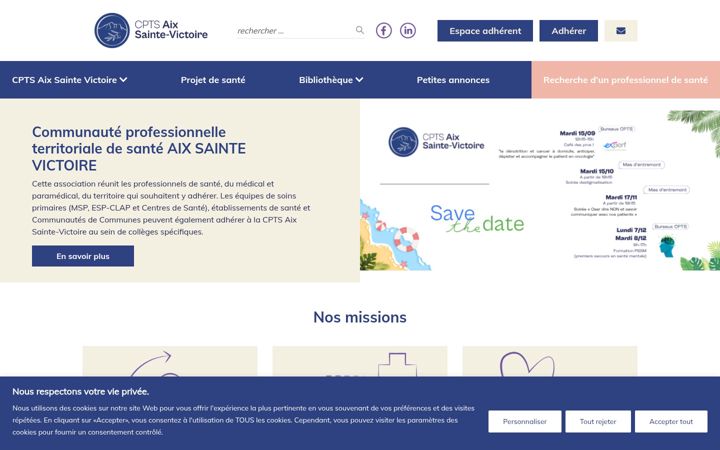The height and width of the screenshot is (450, 720).
Task: Expand the Bibliothèque dropdown menu
Action: pyautogui.click(x=331, y=80)
